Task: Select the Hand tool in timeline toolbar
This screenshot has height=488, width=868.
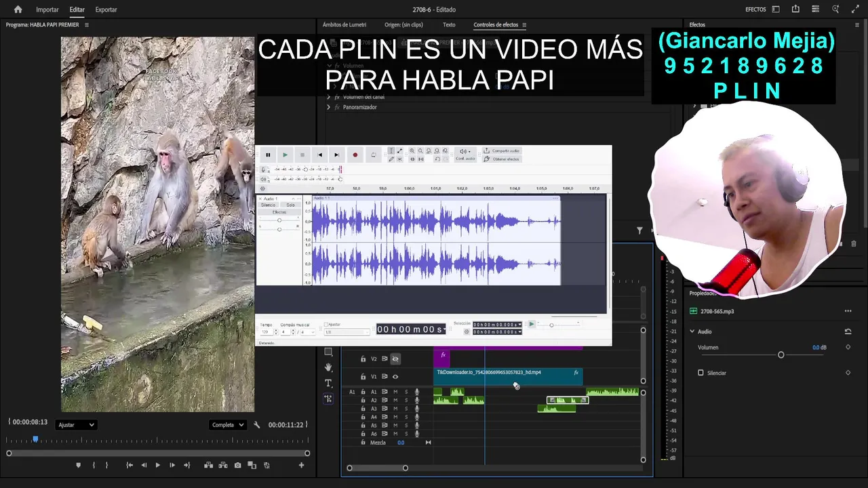Action: pos(328,367)
